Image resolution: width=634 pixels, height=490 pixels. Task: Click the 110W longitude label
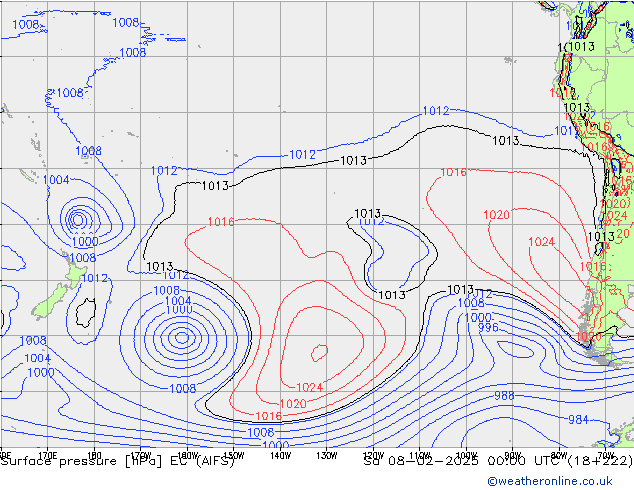pyautogui.click(x=420, y=456)
